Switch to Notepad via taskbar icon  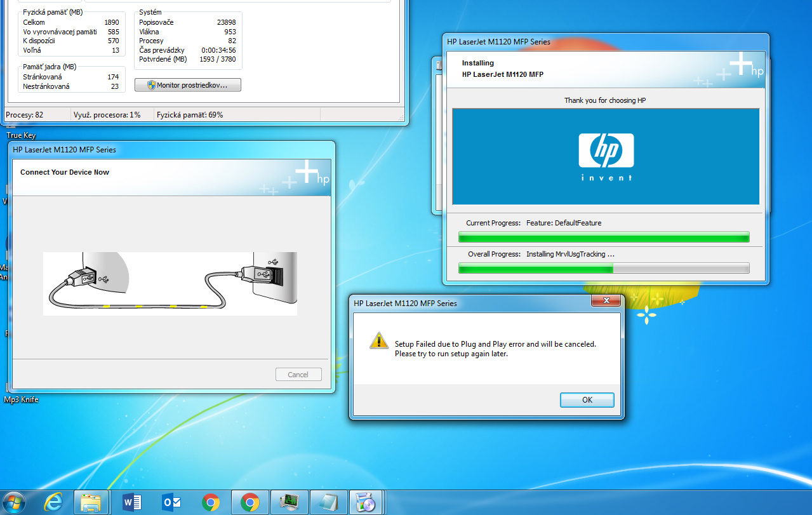click(328, 502)
